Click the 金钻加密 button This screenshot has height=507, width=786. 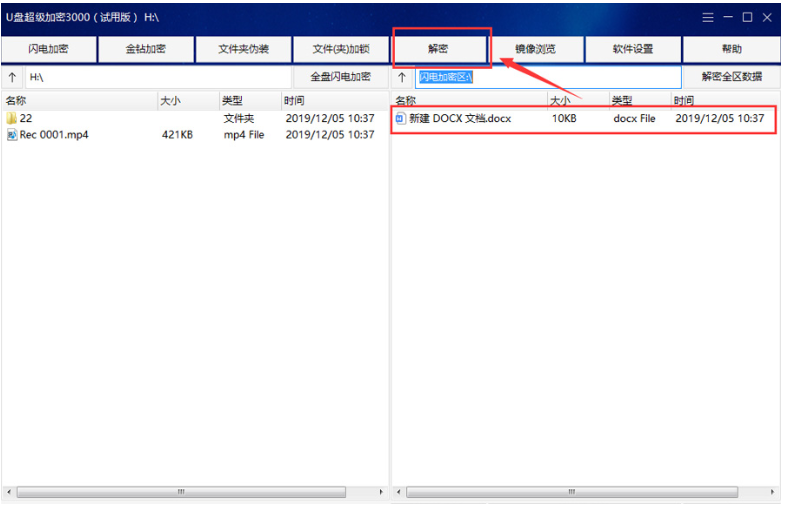pos(146,49)
